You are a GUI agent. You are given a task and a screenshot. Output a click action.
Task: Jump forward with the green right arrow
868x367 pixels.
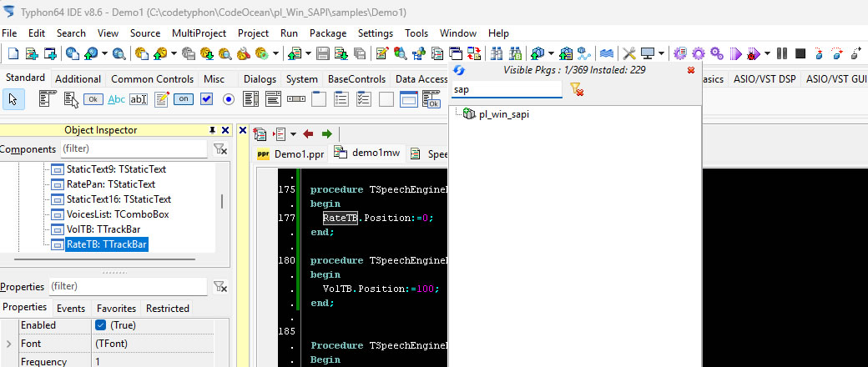click(x=326, y=134)
